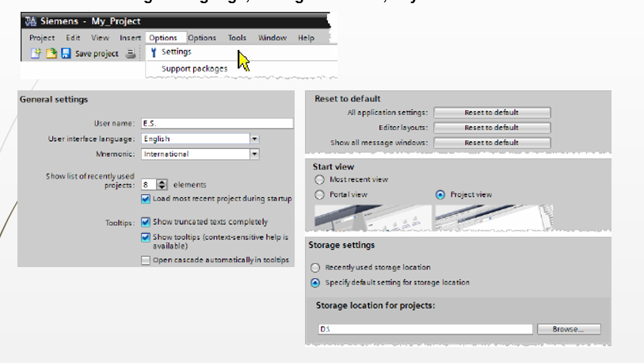
Task: Select Most recent view radio button
Action: tap(319, 180)
